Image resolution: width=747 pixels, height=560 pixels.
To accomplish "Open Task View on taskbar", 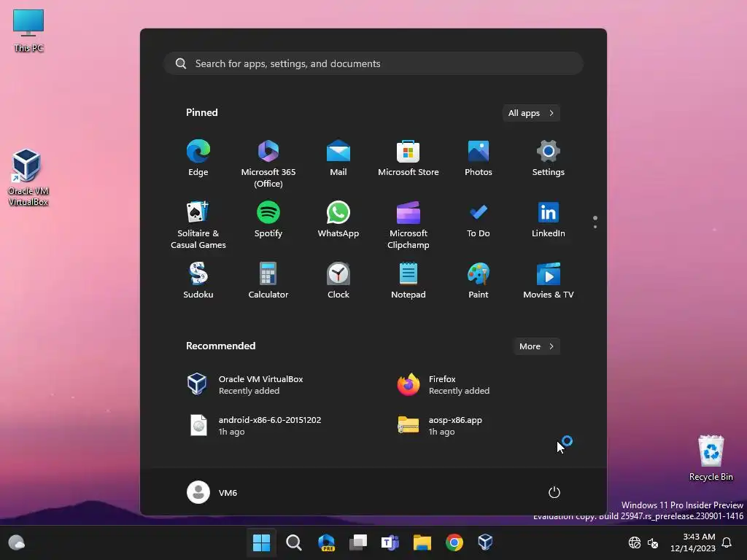I will tap(358, 542).
